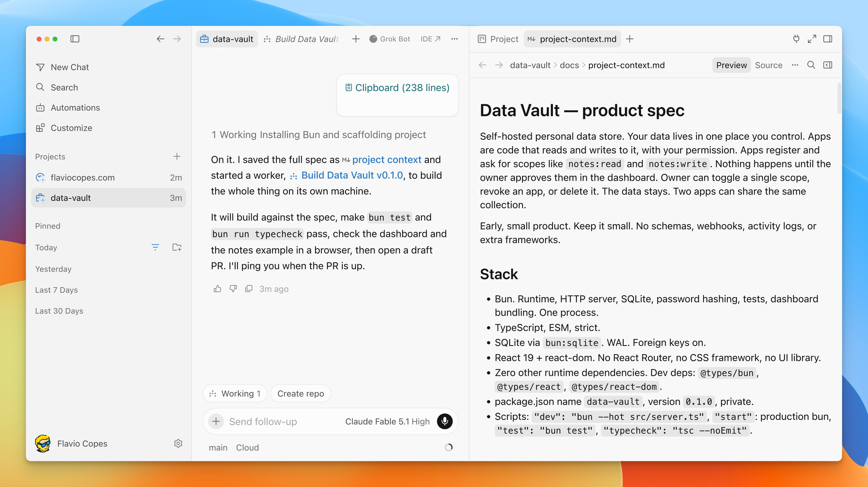
Task: Navigate back in document breadcrumb bar
Action: tap(483, 65)
